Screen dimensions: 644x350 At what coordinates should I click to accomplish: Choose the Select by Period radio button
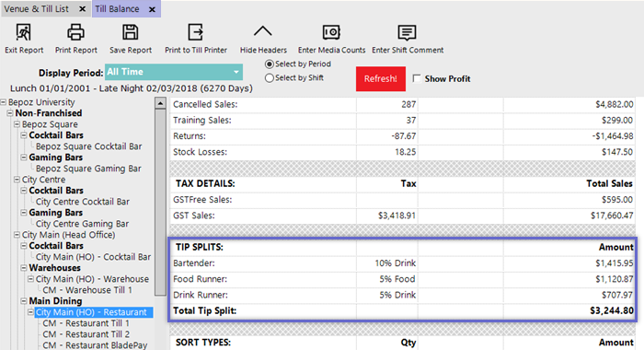[x=270, y=64]
